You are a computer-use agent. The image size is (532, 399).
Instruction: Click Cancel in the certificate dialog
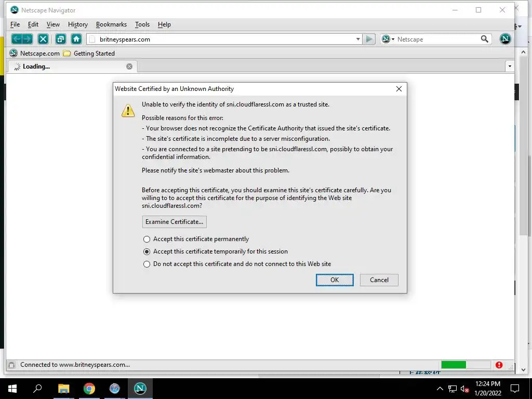[379, 280]
